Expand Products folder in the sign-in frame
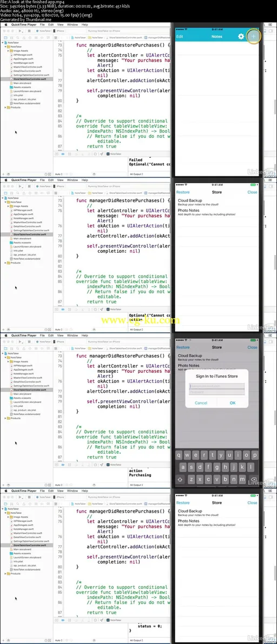Image resolution: width=277 pixels, height=644 pixels. coord(6,418)
